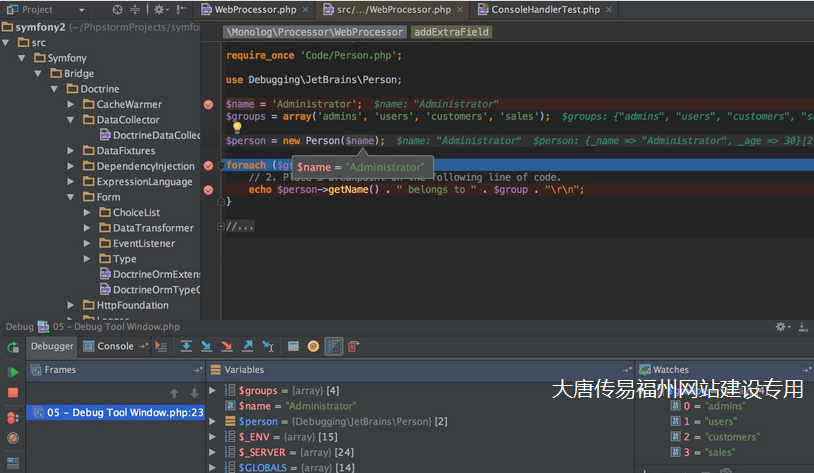The image size is (814, 473).
Task: Click the Scroll from Source crosshair icon
Action: click(117, 9)
